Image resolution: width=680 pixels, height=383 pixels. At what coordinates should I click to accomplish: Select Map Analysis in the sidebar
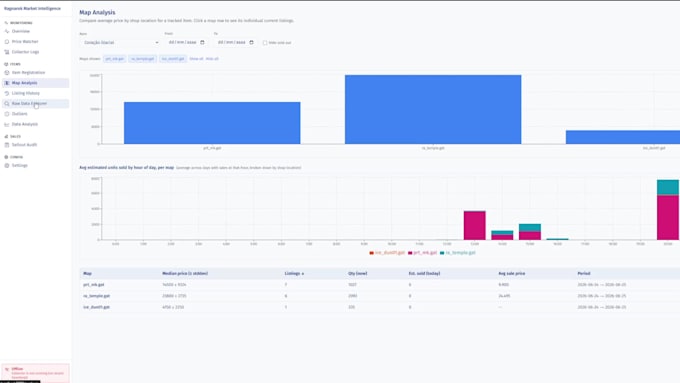point(35,83)
